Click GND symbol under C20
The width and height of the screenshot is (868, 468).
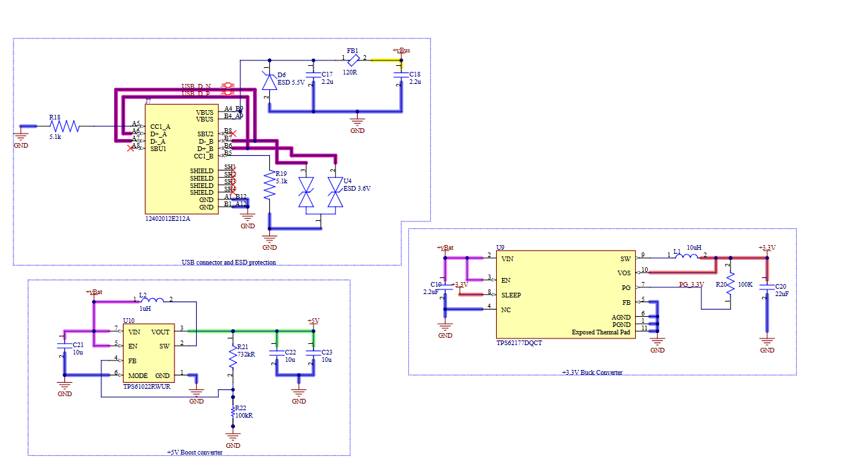coord(767,344)
